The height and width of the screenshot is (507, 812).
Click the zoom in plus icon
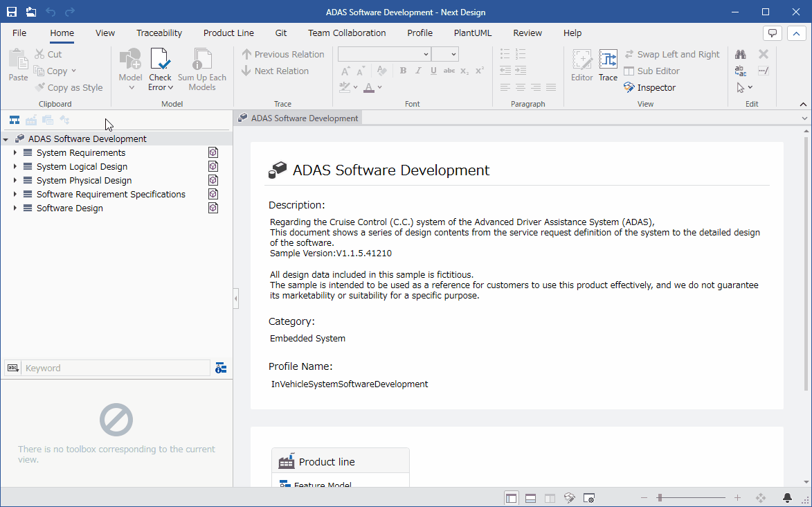coord(737,498)
